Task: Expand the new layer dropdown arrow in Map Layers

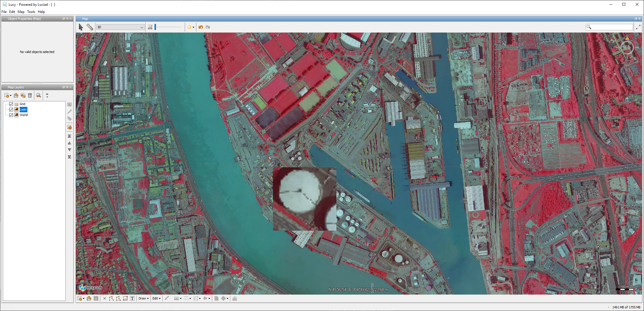Action: [11, 96]
